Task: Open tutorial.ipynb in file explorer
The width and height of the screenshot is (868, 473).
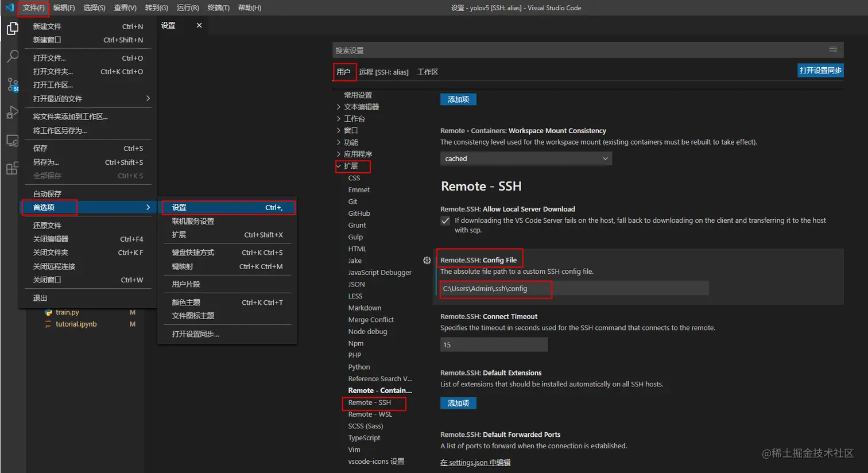Action: [76, 324]
